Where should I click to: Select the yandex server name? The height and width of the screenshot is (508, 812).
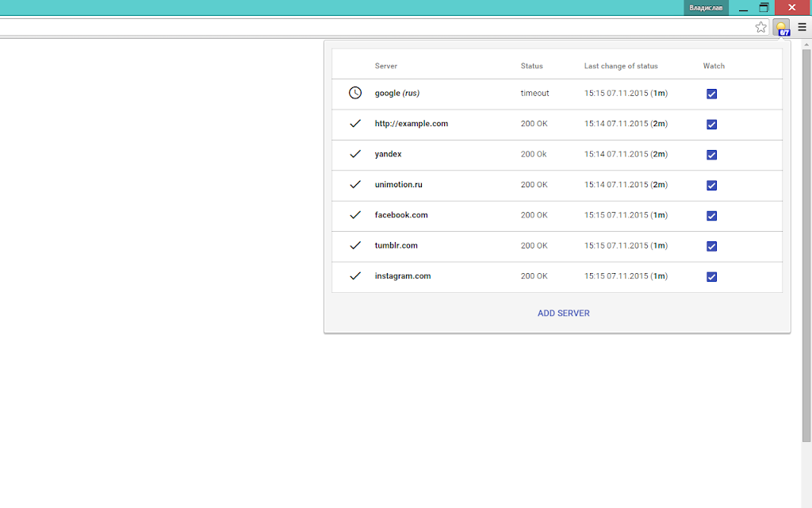(388, 154)
